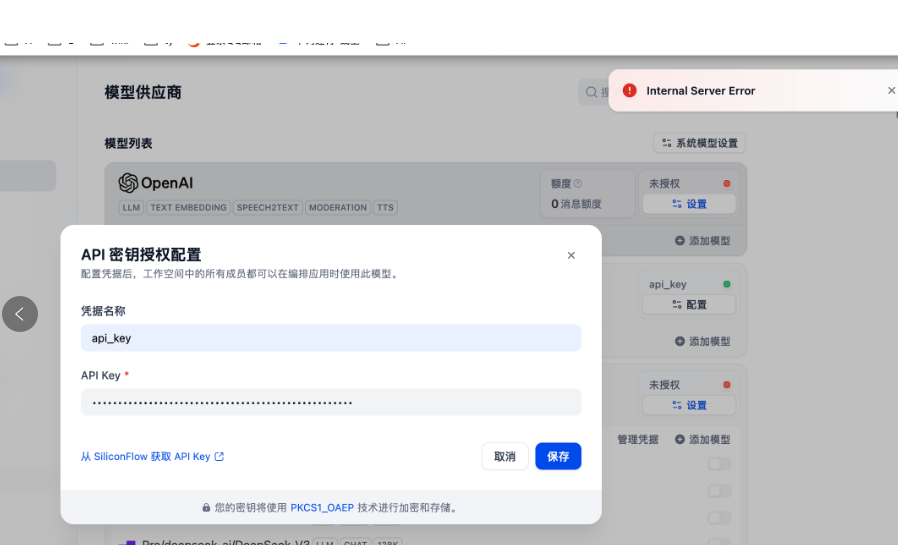Click 添加模型 in the OpenAI card
The height and width of the screenshot is (545, 898).
tap(702, 241)
